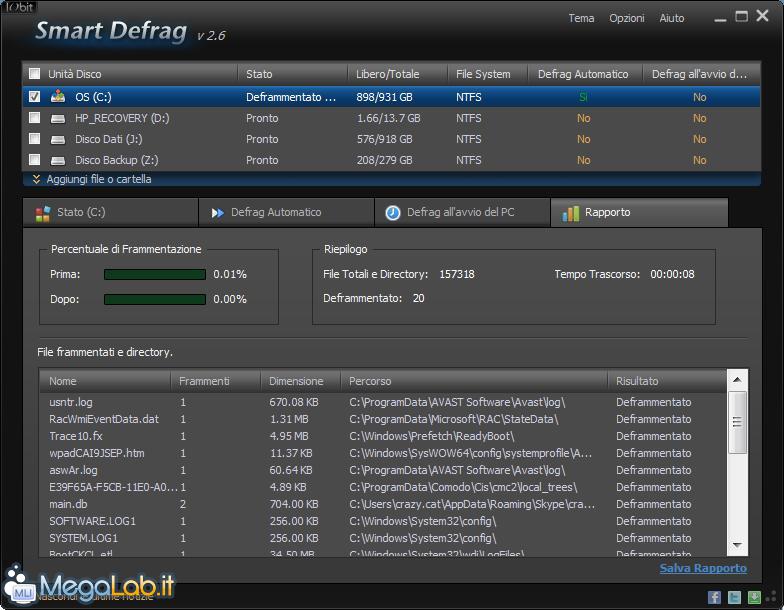Click the green download icon in the footer

point(753,597)
